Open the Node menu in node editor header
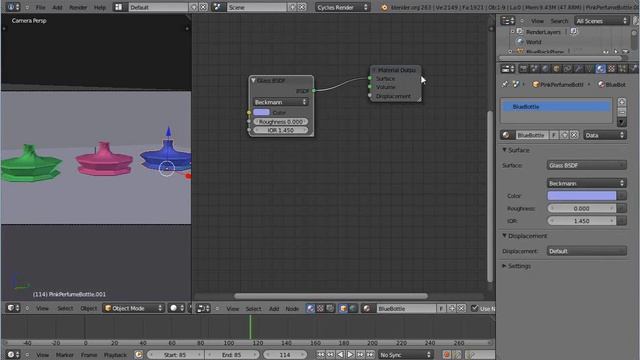The height and width of the screenshot is (360, 640). [x=292, y=309]
